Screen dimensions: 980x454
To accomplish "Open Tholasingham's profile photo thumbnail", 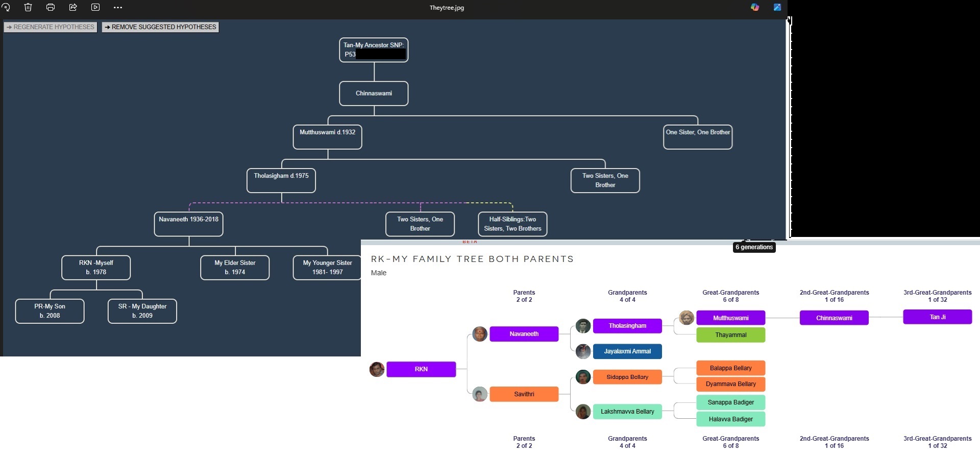I will [583, 326].
